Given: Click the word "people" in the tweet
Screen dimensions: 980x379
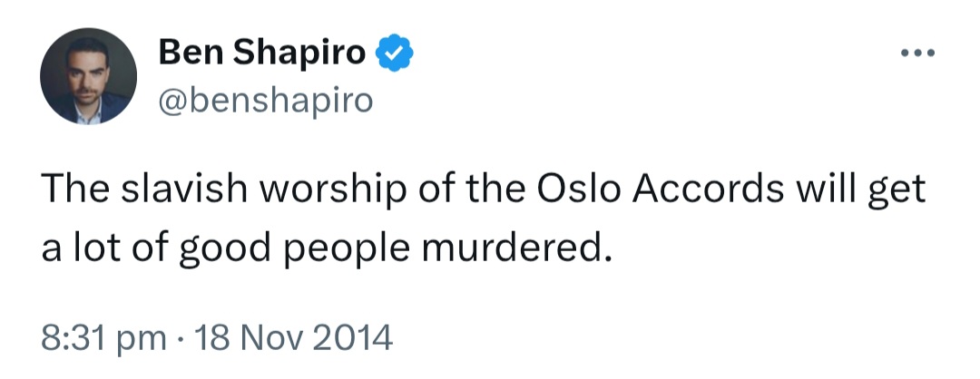Looking at the screenshot, I should [x=348, y=250].
